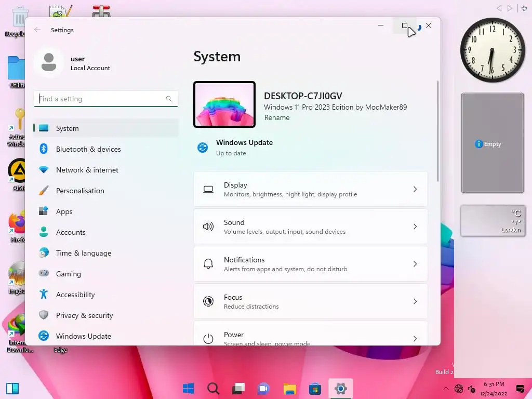Click the desktop wallpaper preview thumbnail
The height and width of the screenshot is (399, 532).
(x=224, y=104)
